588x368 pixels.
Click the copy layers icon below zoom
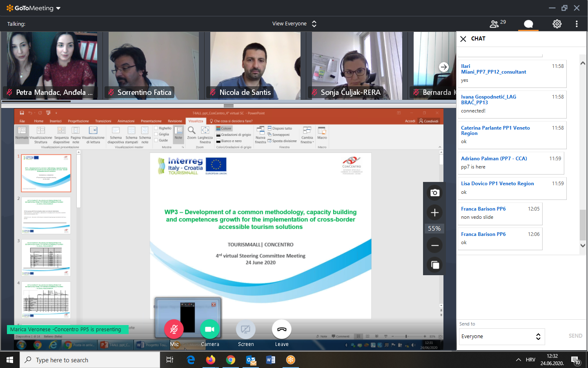tap(435, 265)
